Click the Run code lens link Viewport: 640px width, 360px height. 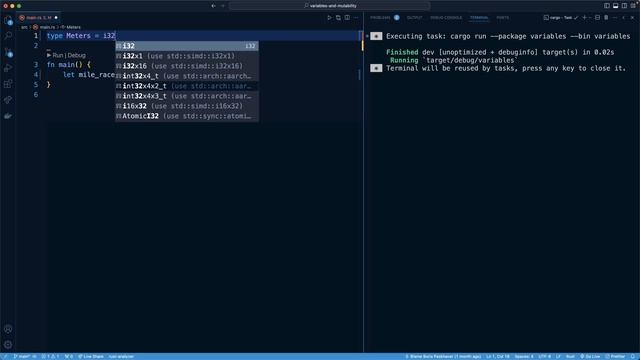(x=55, y=55)
